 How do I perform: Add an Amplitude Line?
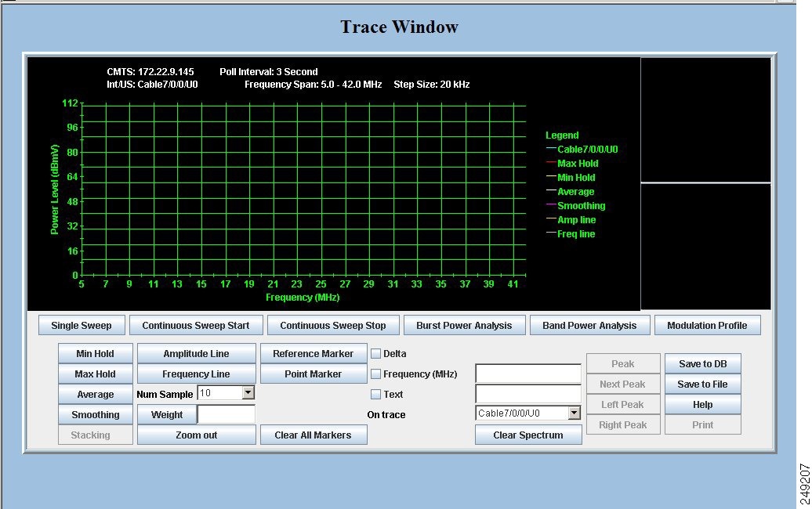[x=196, y=354]
